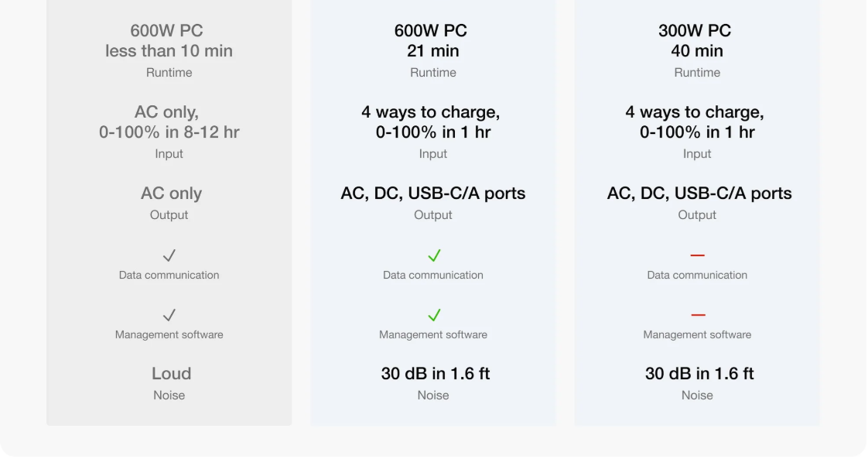Select the '300W PC 40 min' runtime text
The height and width of the screenshot is (459, 868).
tap(695, 40)
